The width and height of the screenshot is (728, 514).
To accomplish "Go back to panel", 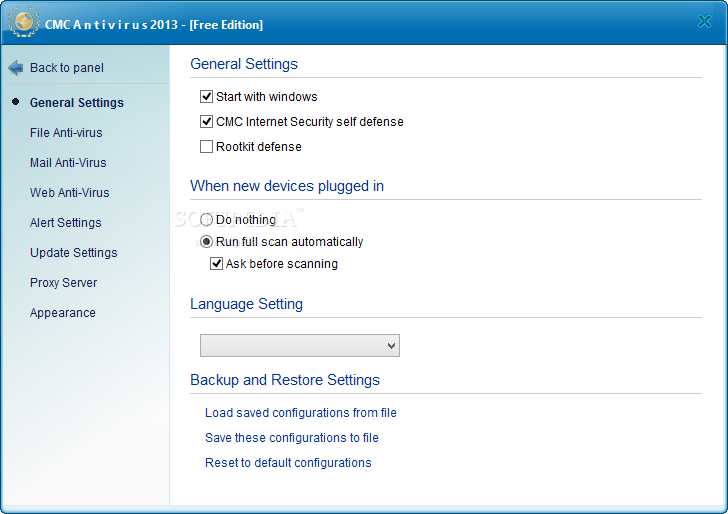I will coord(67,68).
